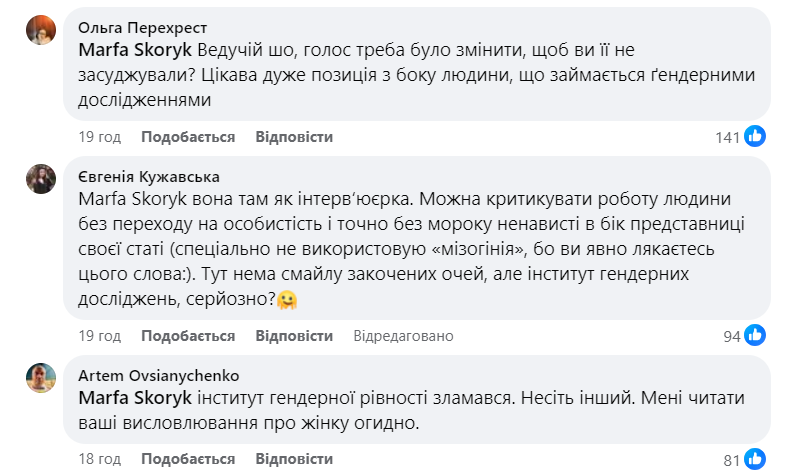Follow Marfa Skoryk mention in Artem's comment
802x476 pixels.
pos(135,398)
